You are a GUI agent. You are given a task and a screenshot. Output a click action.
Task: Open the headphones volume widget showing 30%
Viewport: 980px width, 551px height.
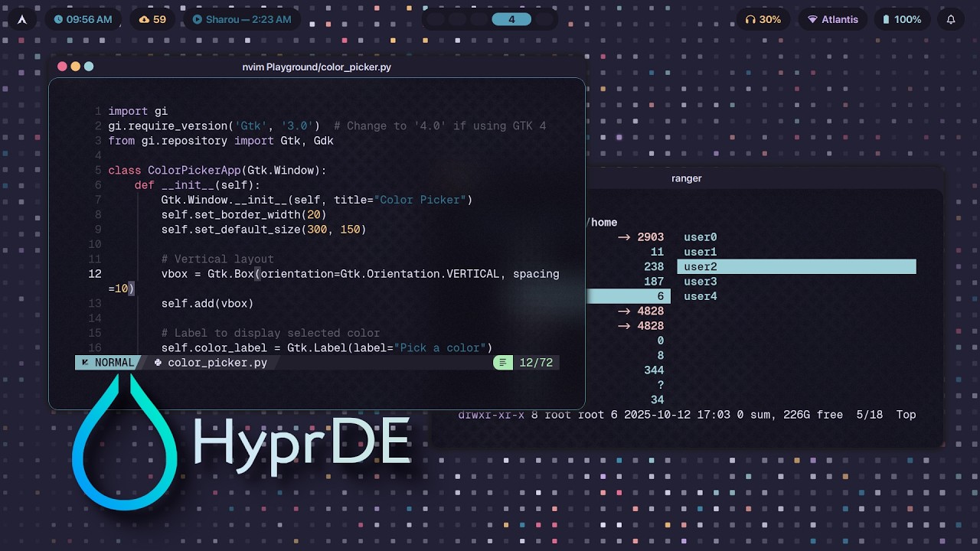(763, 19)
